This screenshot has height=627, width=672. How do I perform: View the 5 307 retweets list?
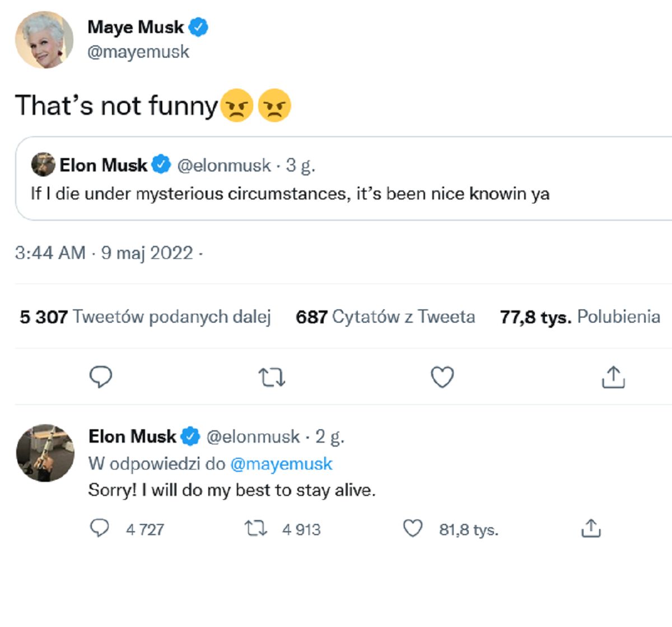click(145, 317)
